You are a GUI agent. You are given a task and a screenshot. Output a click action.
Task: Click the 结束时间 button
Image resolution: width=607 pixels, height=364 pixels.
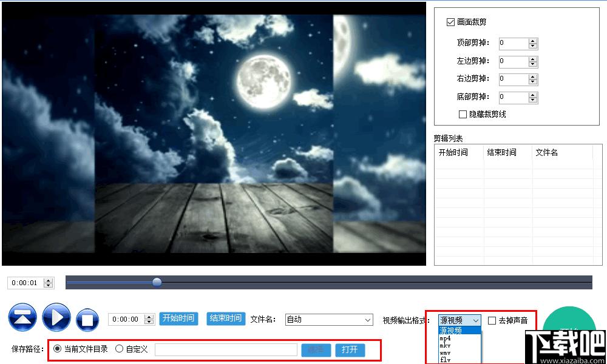click(226, 318)
